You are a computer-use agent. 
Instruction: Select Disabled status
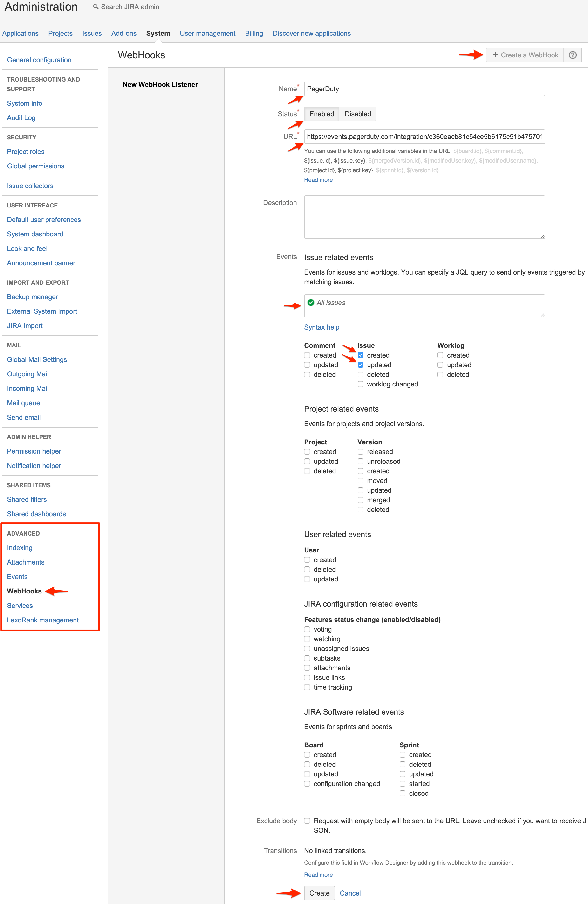pos(358,114)
